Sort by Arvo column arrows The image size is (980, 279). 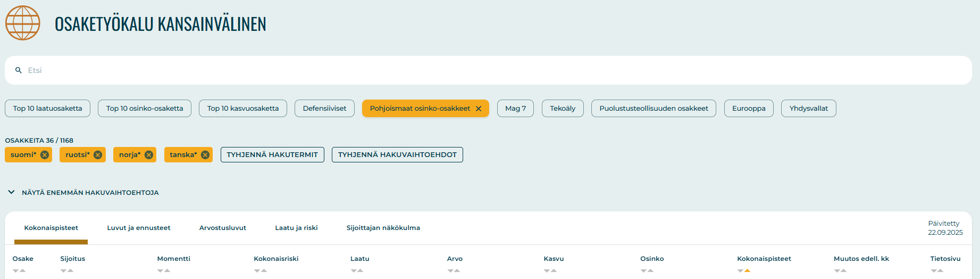tap(454, 270)
